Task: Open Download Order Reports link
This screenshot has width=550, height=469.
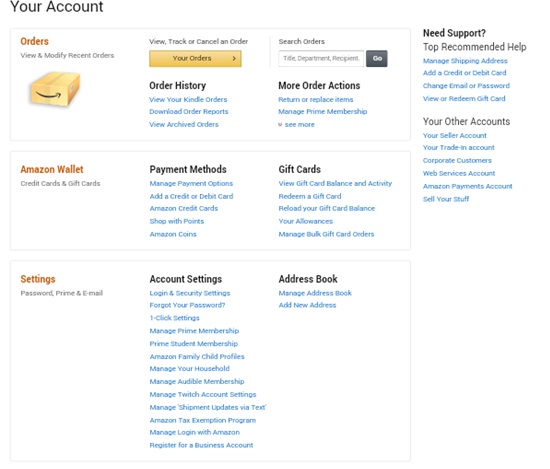Action: coord(189,112)
